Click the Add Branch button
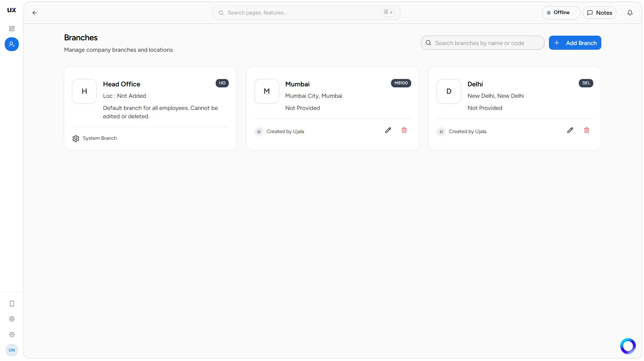Screen dimensions: 644x361 [575, 43]
